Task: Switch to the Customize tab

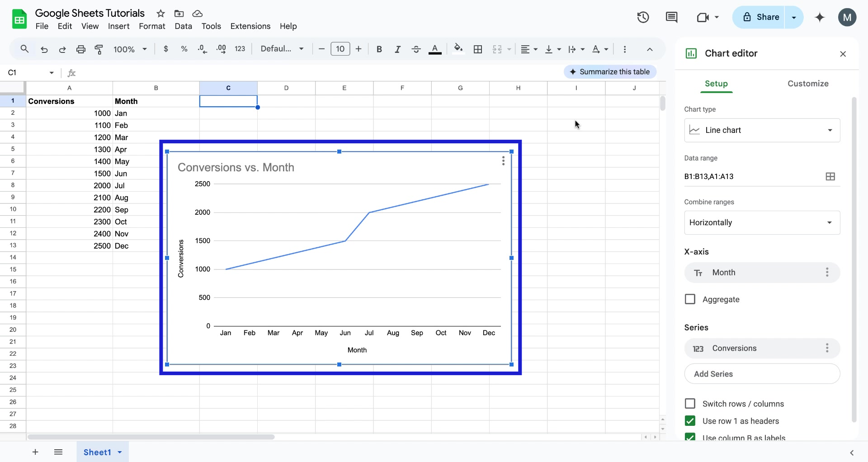Action: pyautogui.click(x=808, y=84)
